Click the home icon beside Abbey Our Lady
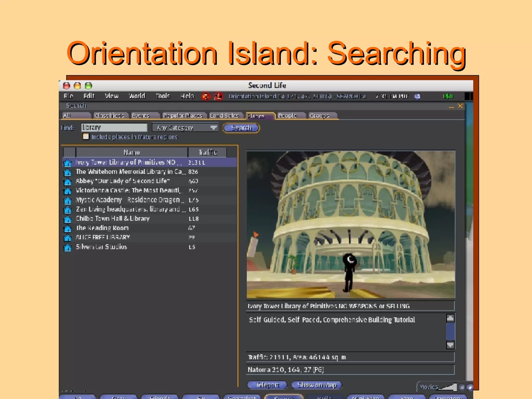Image resolution: width=532 pixels, height=399 pixels. click(x=67, y=181)
